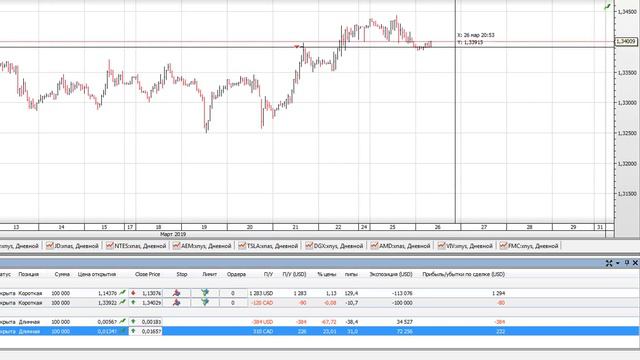Select the '-384 USD' loss cell
The height and width of the screenshot is (360, 640).
pyautogui.click(x=262, y=322)
